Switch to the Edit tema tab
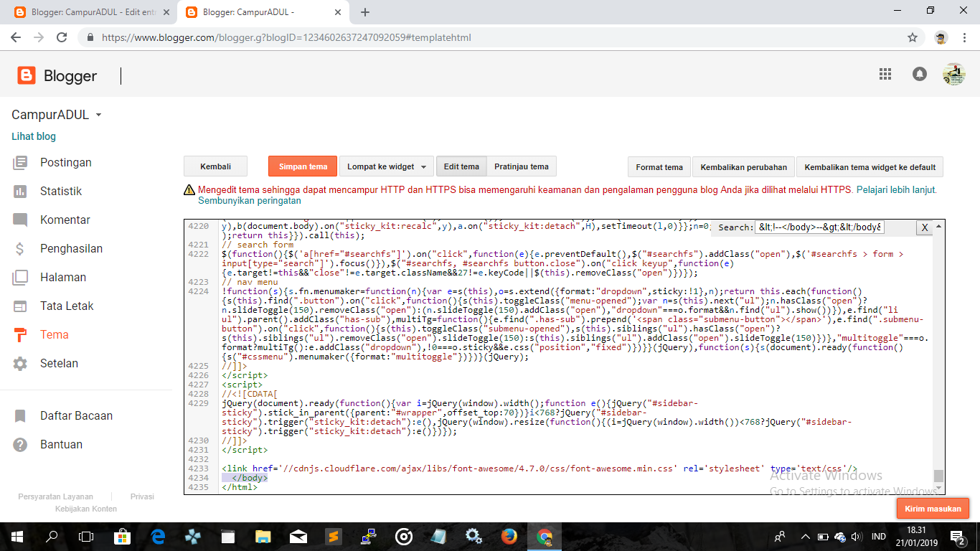The image size is (980, 551). point(461,166)
